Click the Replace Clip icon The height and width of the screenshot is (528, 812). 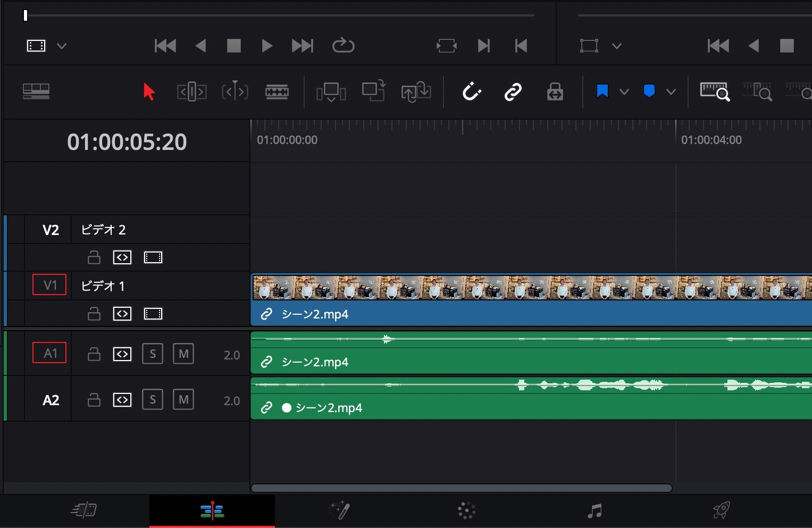pos(416,91)
